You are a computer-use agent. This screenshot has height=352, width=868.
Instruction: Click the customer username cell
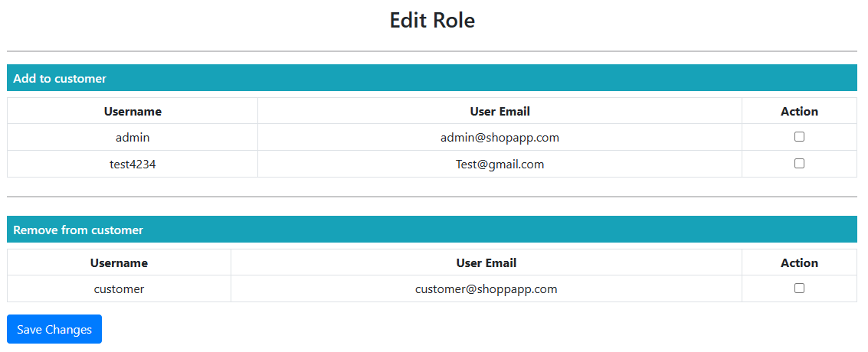pos(119,289)
